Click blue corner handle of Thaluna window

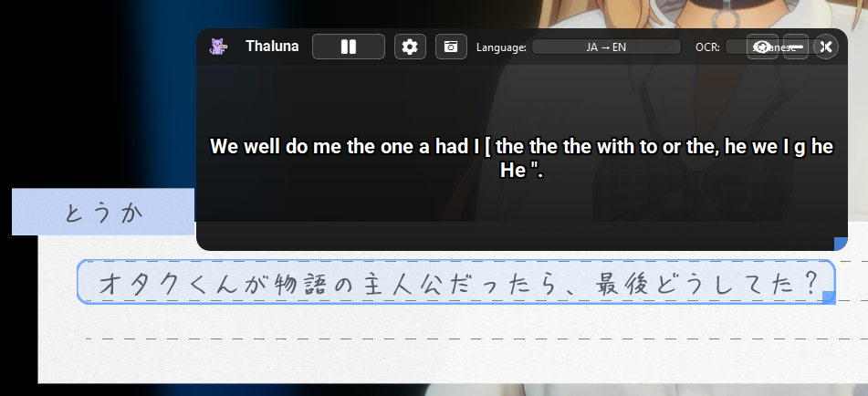(x=841, y=244)
